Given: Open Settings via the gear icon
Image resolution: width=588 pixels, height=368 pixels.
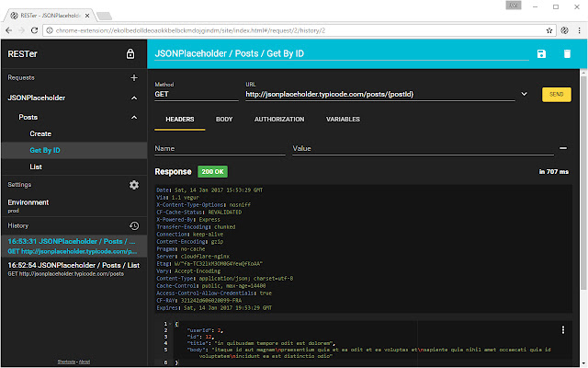Looking at the screenshot, I should pos(134,185).
